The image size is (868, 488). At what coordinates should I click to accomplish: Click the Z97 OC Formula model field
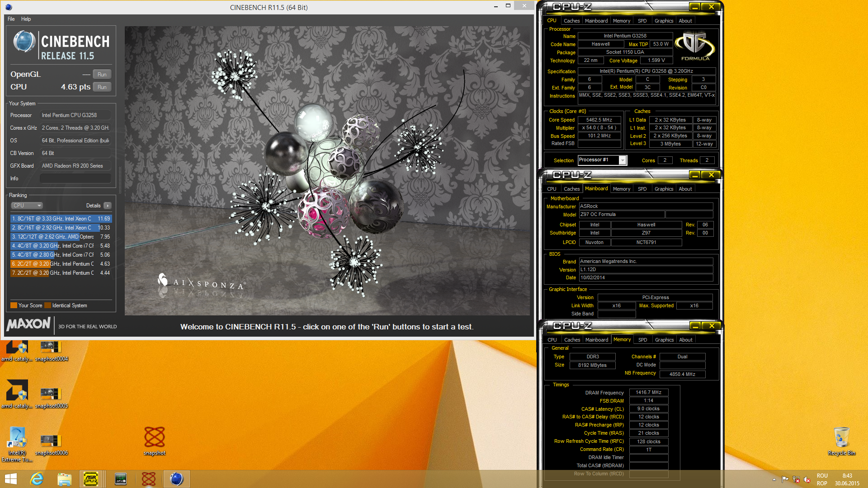[622, 214]
